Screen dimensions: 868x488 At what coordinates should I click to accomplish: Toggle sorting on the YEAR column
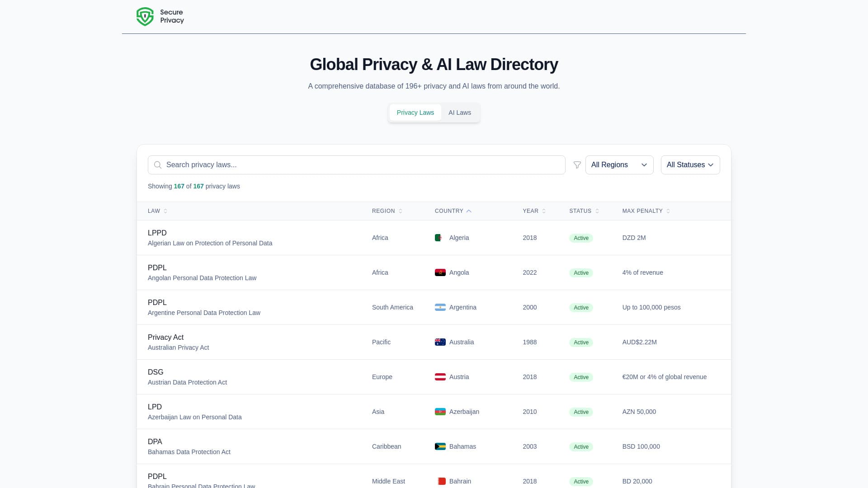[534, 211]
